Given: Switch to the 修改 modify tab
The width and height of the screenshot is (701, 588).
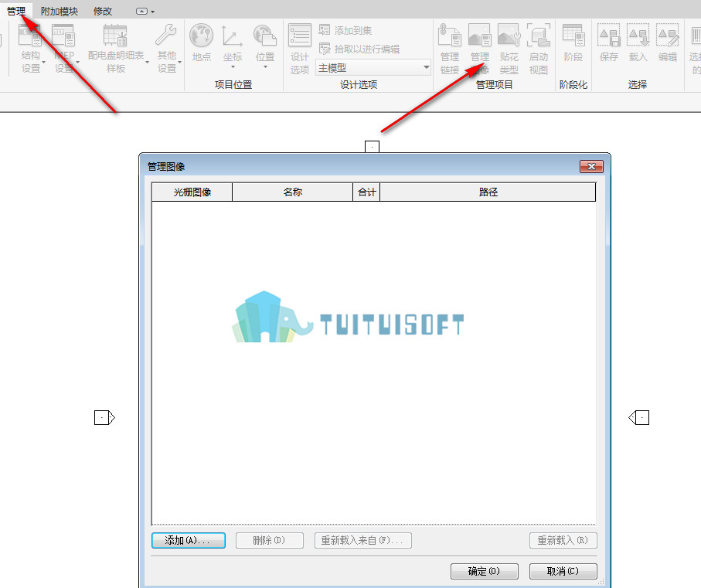Looking at the screenshot, I should coord(102,11).
